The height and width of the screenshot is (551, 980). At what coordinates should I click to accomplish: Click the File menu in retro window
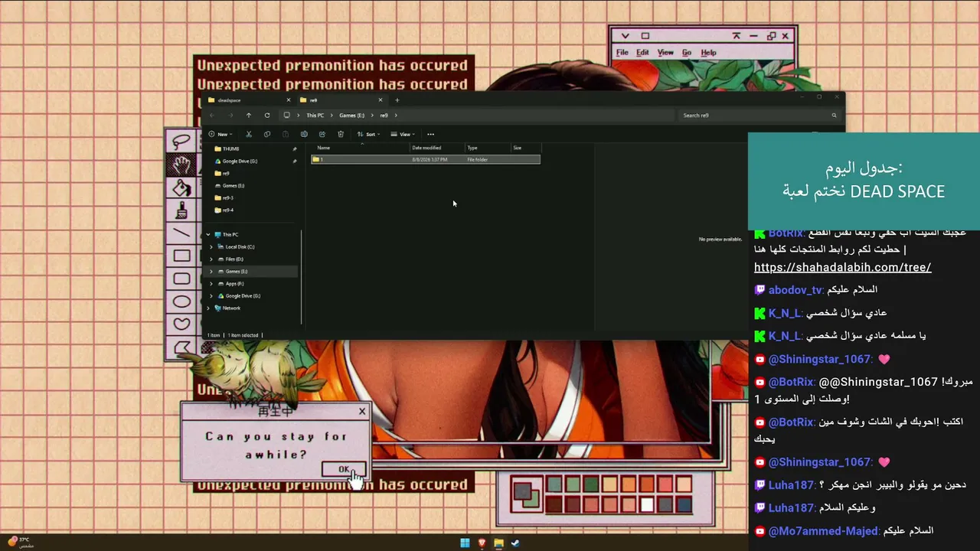pos(622,53)
